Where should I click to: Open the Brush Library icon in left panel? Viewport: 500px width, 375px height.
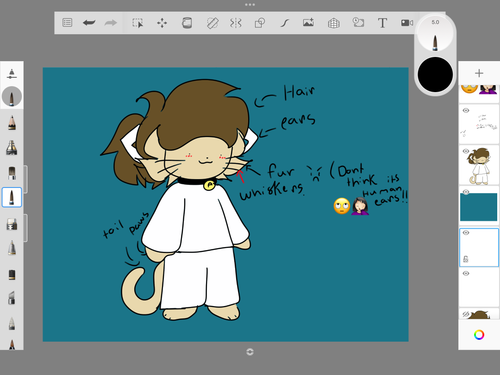(12, 74)
